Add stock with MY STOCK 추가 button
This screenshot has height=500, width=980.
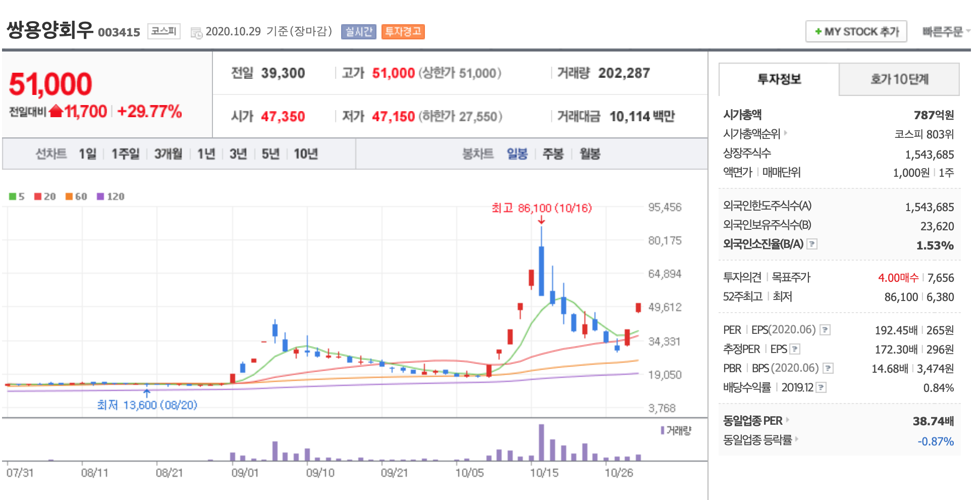[x=856, y=31]
